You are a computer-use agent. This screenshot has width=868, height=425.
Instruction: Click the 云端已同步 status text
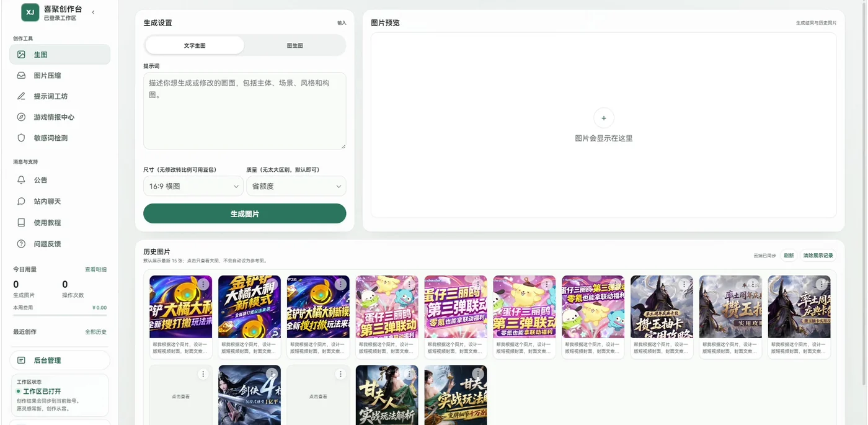[x=764, y=256]
